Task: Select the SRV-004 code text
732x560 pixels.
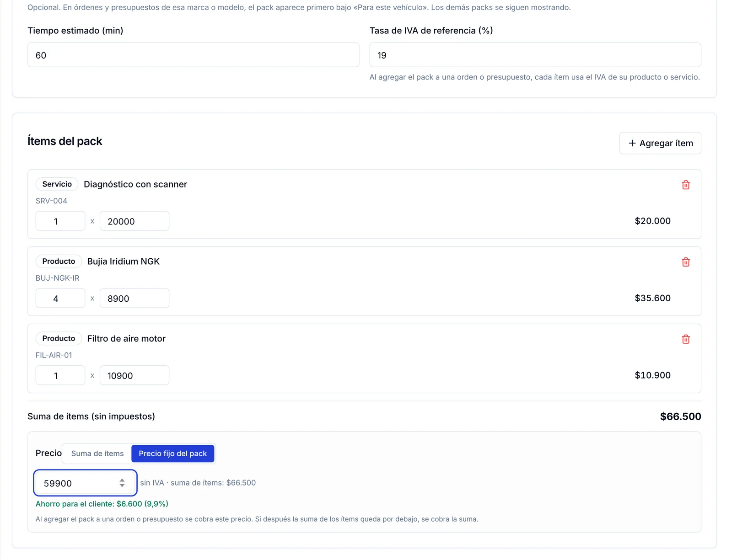Action: [x=51, y=201]
